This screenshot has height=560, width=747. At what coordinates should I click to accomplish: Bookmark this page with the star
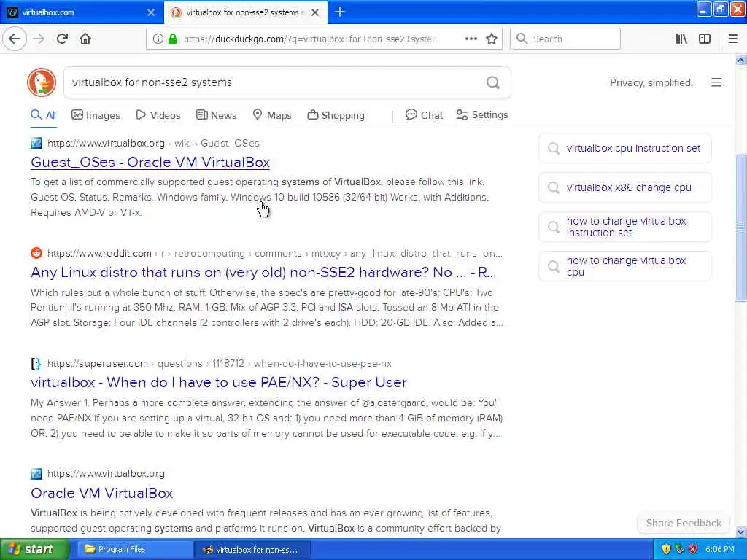pos(492,39)
